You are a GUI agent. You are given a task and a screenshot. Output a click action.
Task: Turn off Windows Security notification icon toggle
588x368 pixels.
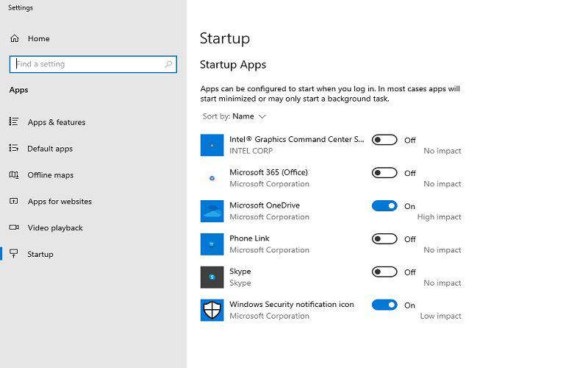pos(384,305)
